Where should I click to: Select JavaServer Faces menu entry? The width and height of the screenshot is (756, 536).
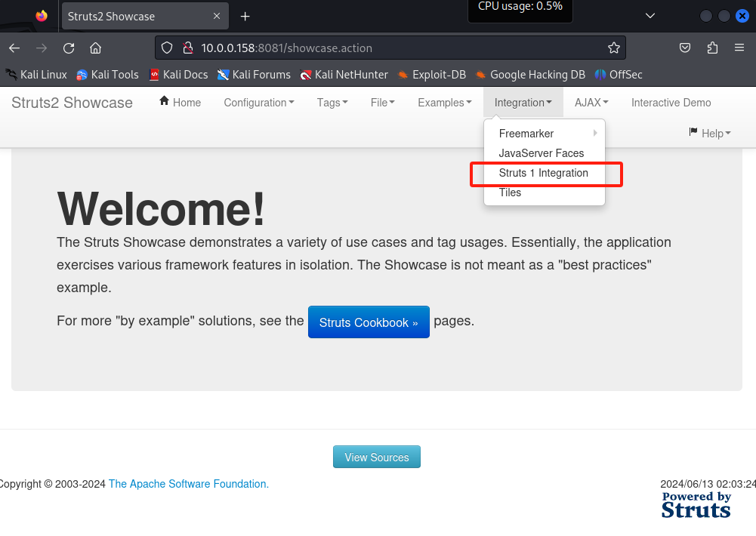(x=545, y=153)
